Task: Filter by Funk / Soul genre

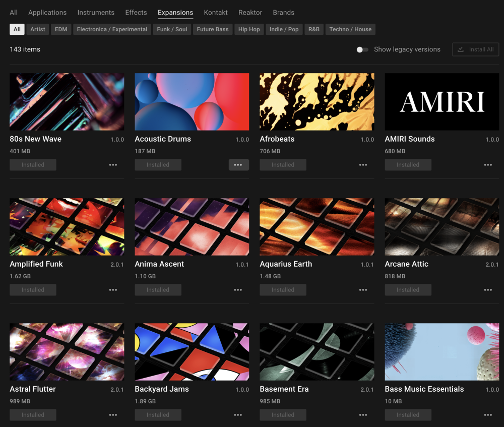Action: click(172, 29)
